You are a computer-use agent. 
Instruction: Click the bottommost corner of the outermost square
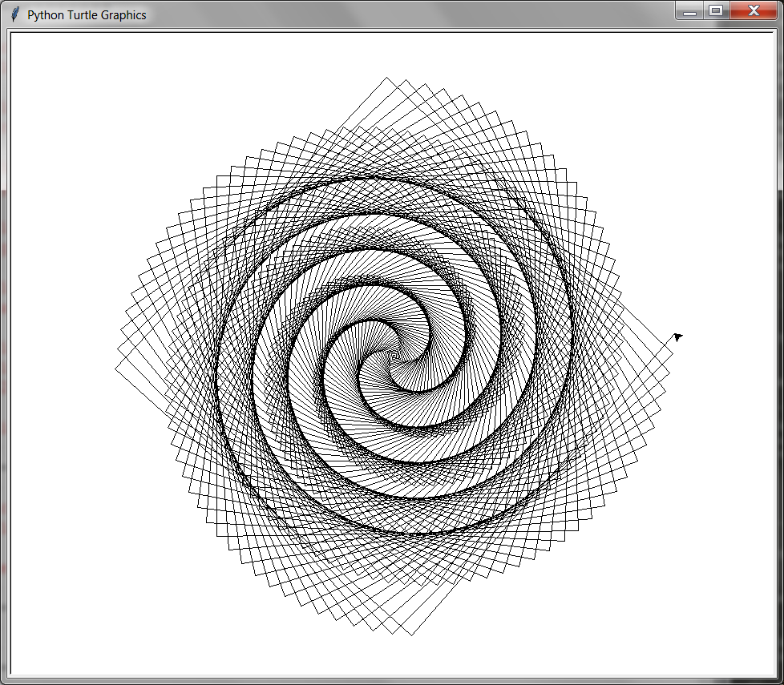tap(411, 635)
